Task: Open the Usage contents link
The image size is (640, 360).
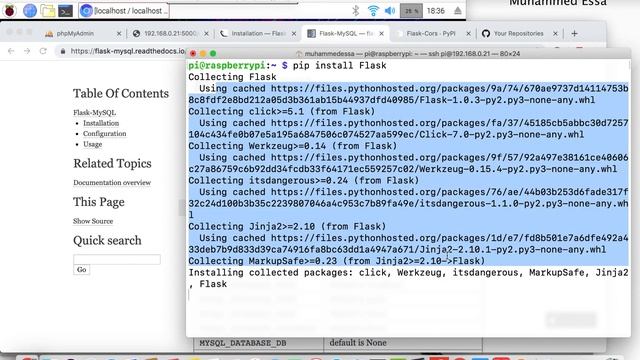Action: (92, 144)
